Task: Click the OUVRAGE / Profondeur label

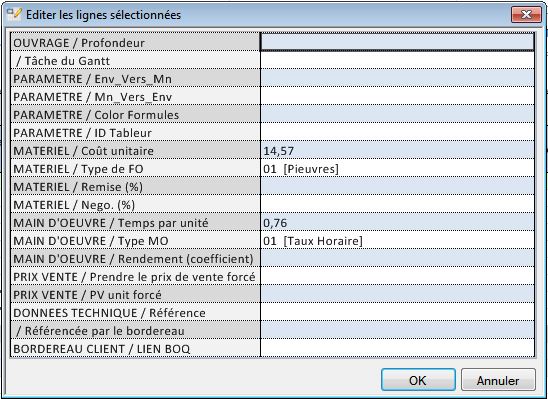Action: [79, 43]
